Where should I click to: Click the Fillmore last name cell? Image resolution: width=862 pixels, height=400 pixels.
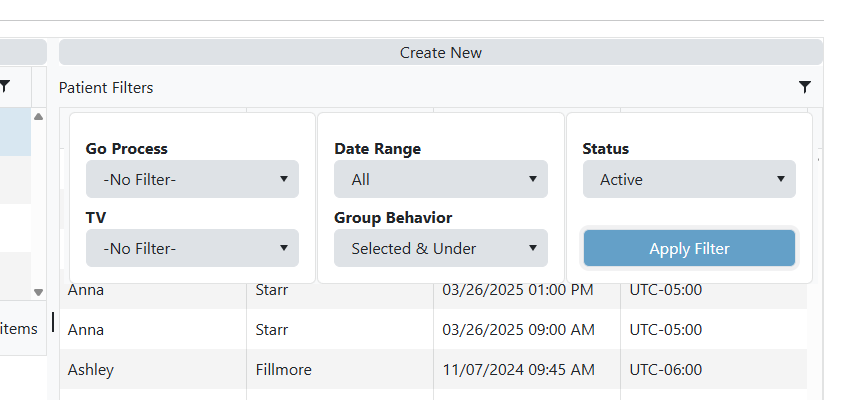coord(283,369)
